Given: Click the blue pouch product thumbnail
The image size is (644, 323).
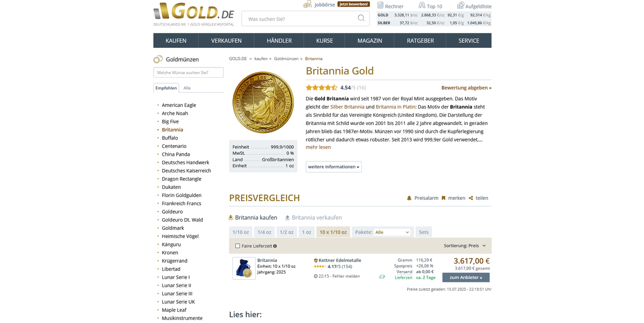Looking at the screenshot, I should click(244, 268).
